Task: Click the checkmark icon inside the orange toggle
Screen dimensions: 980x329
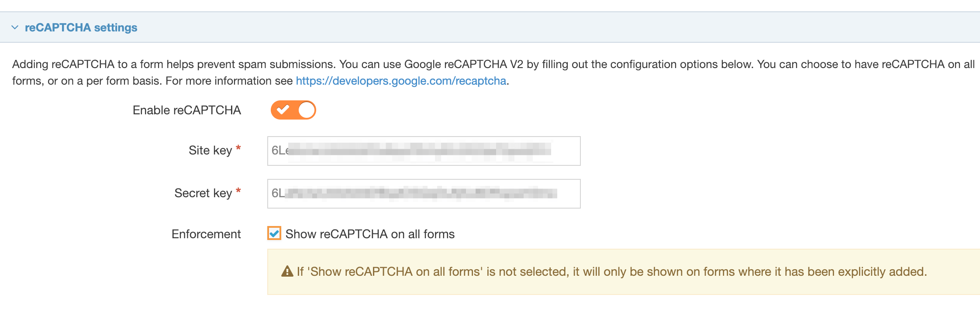Action: coord(283,110)
